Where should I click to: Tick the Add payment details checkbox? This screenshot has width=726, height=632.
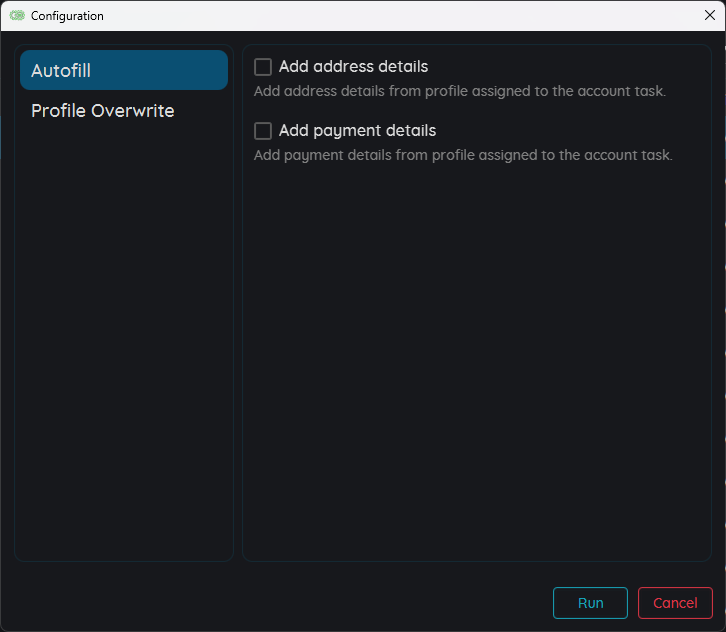tap(263, 131)
